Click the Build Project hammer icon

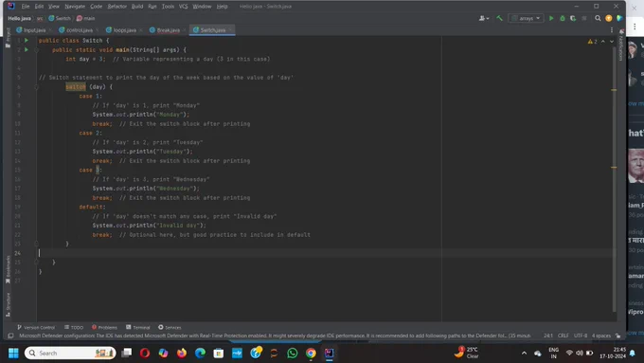coord(499,18)
